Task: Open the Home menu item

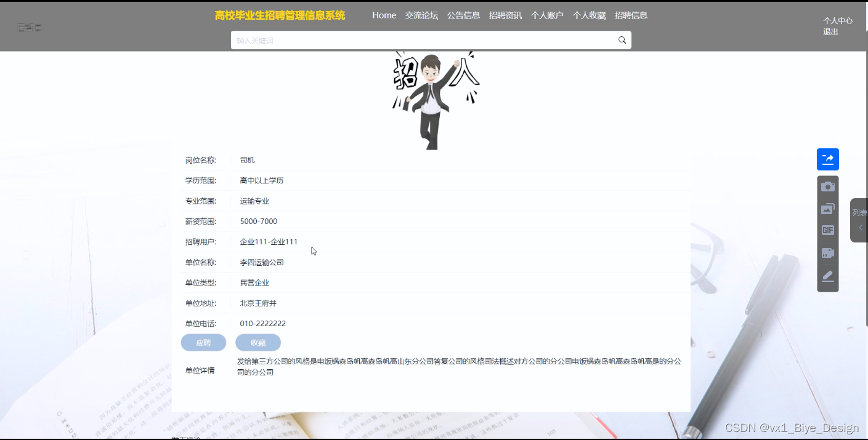Action: click(x=384, y=15)
